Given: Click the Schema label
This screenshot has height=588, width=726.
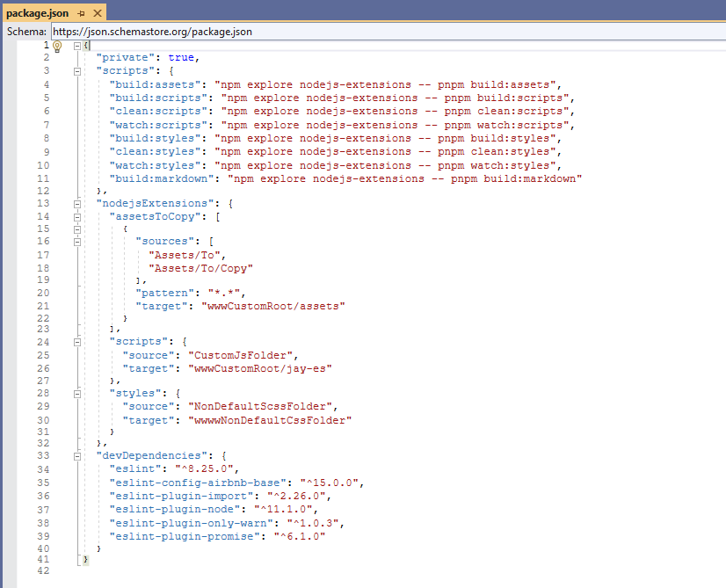Looking at the screenshot, I should (26, 32).
